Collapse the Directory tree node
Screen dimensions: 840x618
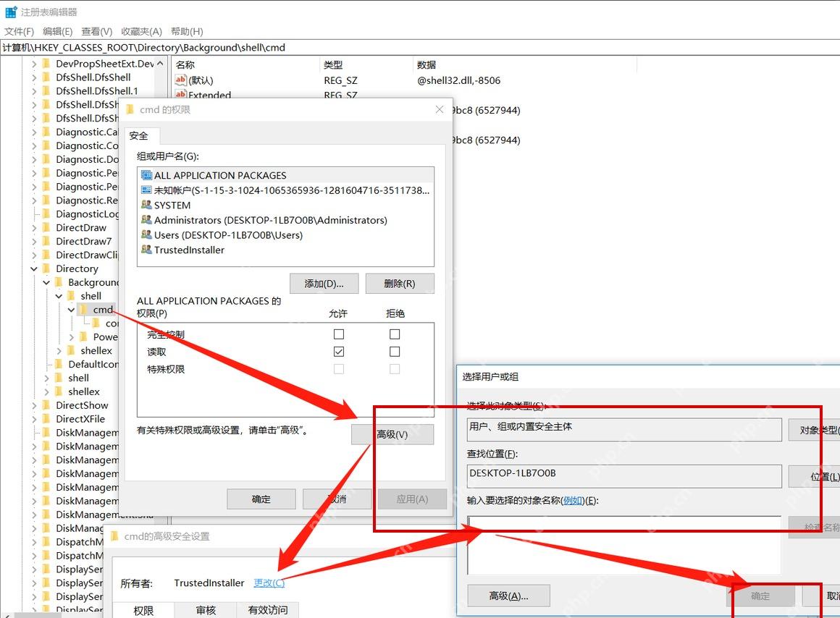pos(34,268)
